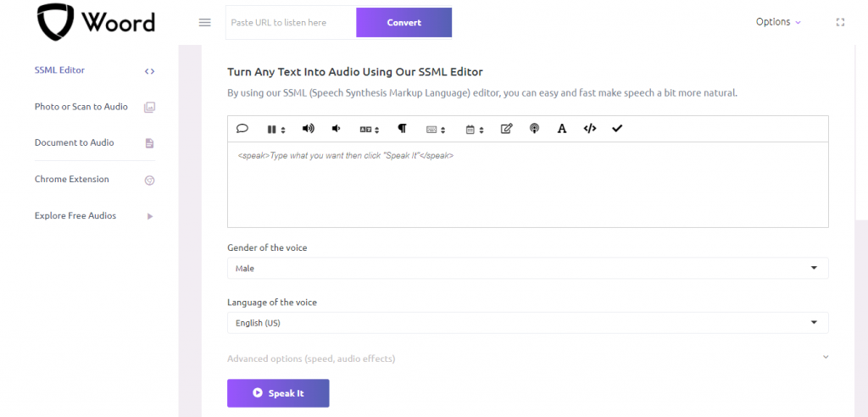
Task: Click the checkmark validate icon
Action: pos(617,129)
